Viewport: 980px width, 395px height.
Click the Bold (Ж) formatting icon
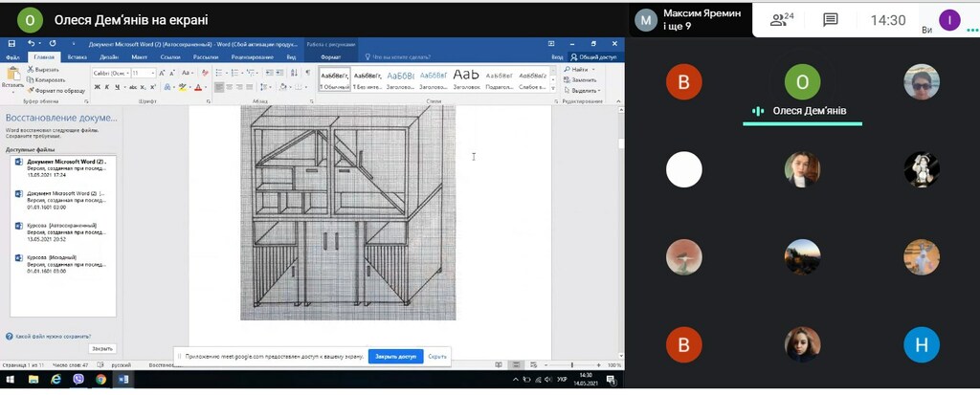click(98, 87)
